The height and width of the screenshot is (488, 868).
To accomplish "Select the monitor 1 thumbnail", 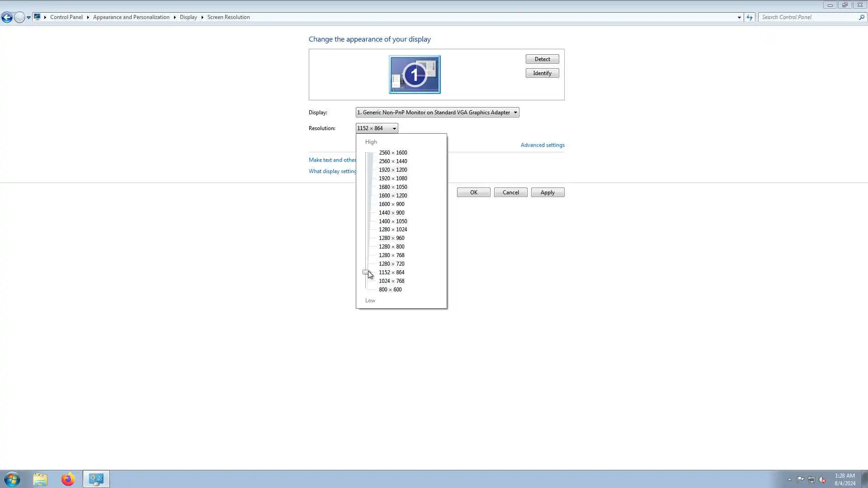I will 415,75.
